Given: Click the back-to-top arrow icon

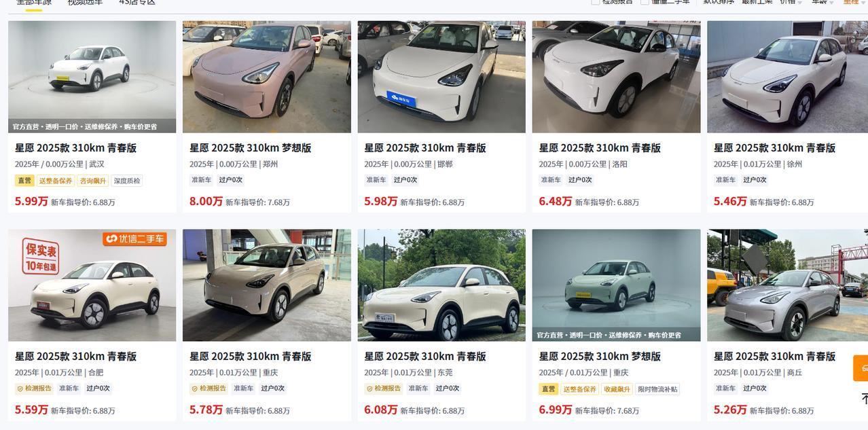Looking at the screenshot, I should (864, 398).
